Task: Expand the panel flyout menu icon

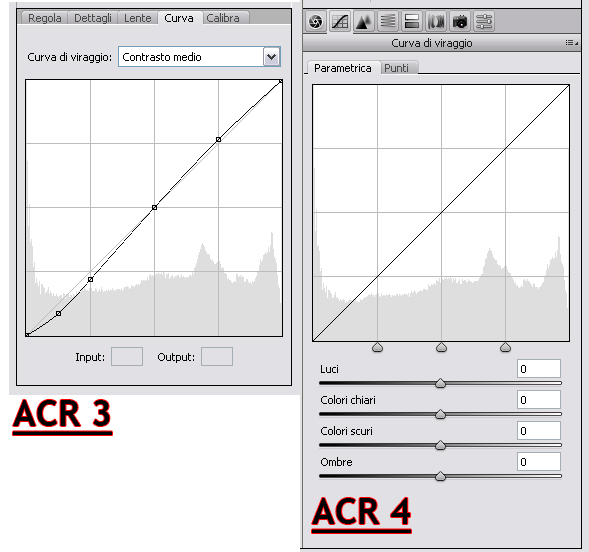Action: (571, 43)
